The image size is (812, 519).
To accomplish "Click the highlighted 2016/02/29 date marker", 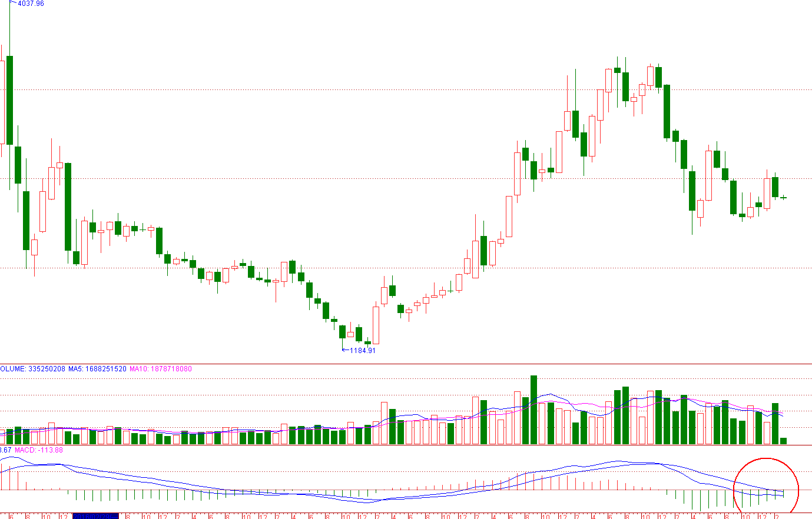I will (x=95, y=516).
